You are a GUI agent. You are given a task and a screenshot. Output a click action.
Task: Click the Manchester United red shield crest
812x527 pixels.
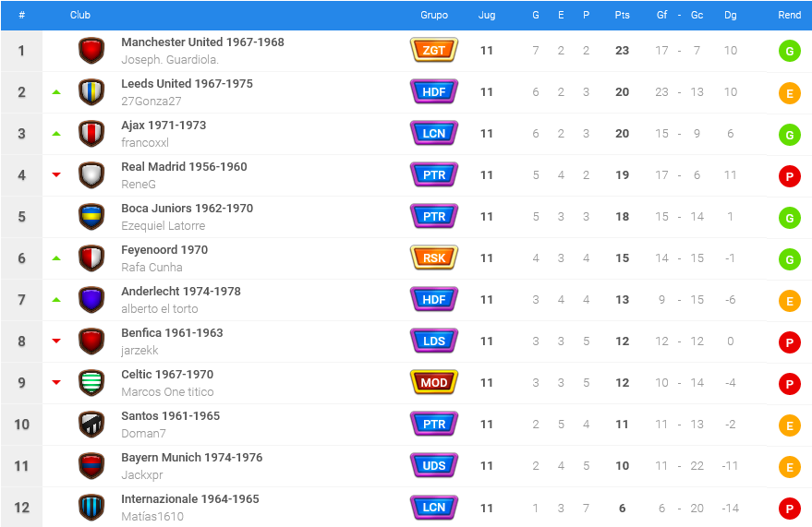point(91,51)
